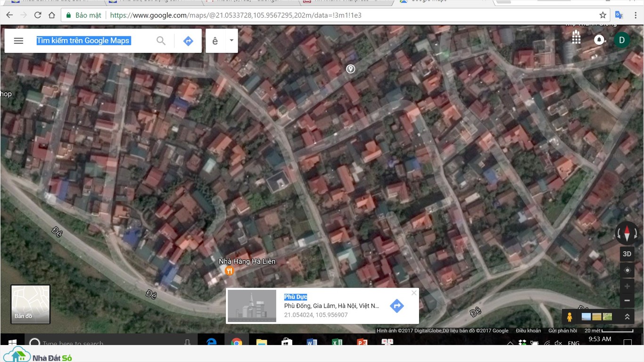Open the first imagery photo thumbnail
This screenshot has width=644, height=362.
[x=586, y=317]
